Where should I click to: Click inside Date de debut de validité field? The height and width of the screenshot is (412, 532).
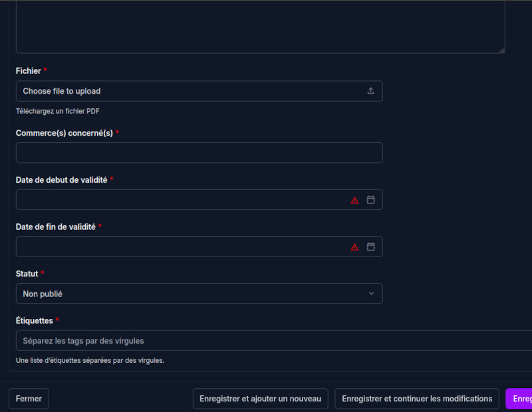180,200
